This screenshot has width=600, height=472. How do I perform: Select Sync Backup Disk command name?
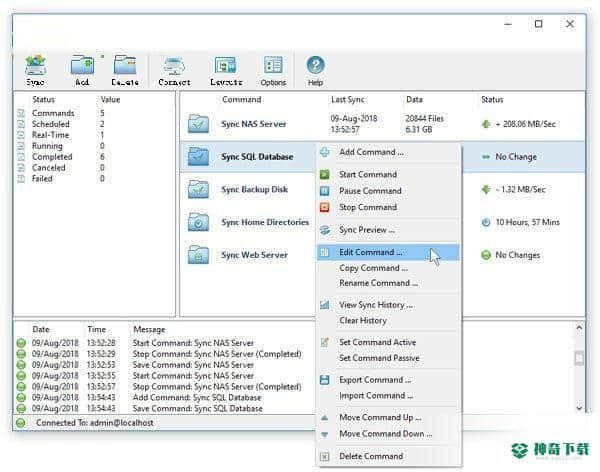coord(254,189)
